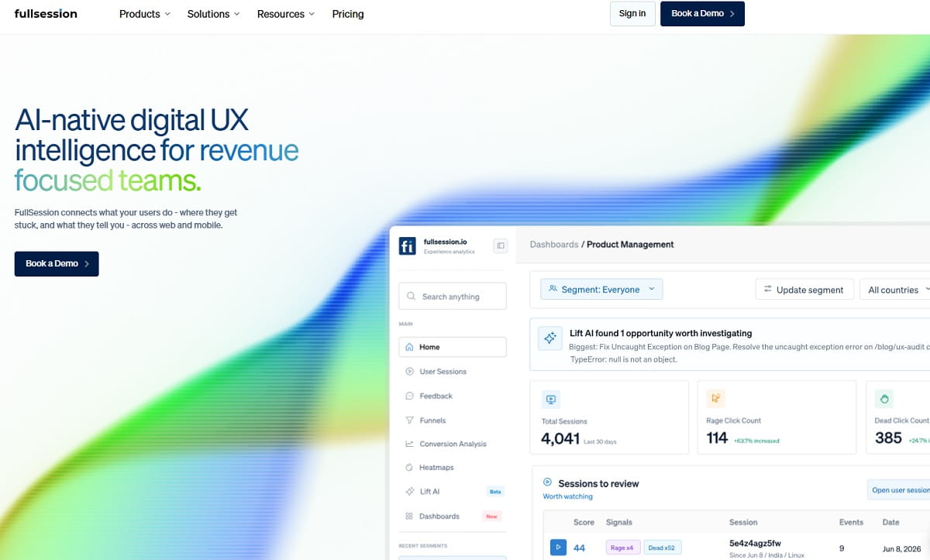Screen dimensions: 930x560
Task: Click the Score column header
Action: pos(584,522)
